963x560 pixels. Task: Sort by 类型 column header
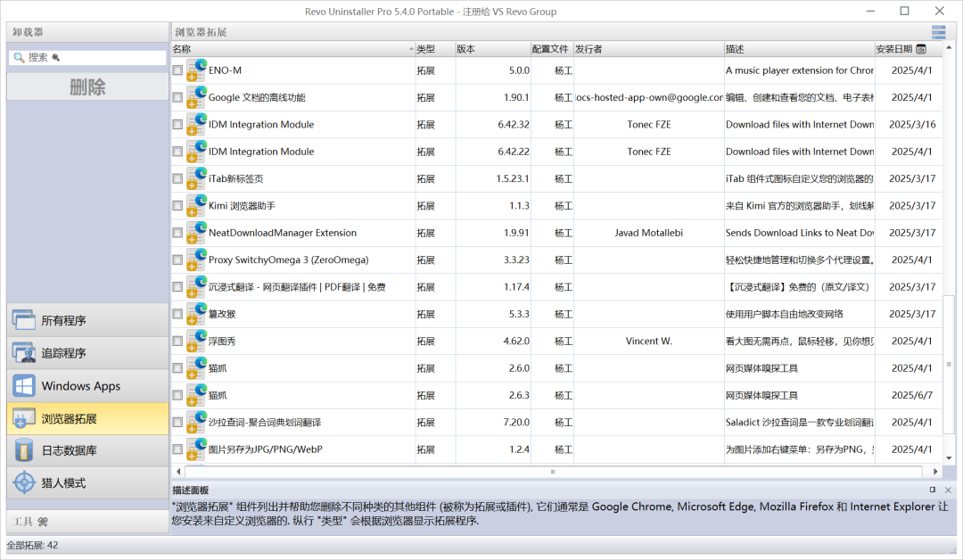(435, 48)
